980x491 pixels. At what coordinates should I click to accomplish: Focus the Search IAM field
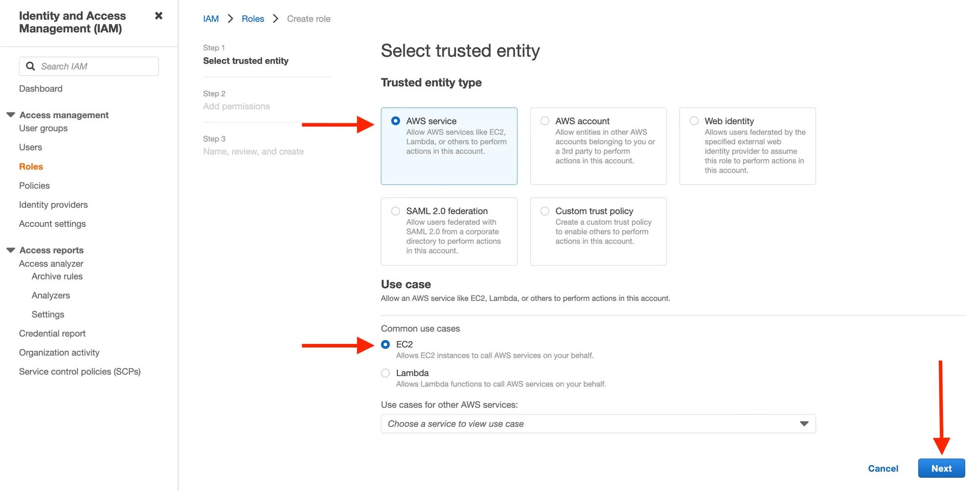(x=96, y=66)
